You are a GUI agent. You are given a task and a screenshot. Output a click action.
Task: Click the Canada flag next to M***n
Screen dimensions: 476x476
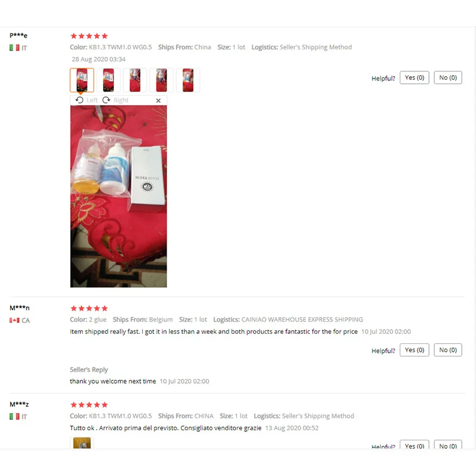(x=14, y=320)
